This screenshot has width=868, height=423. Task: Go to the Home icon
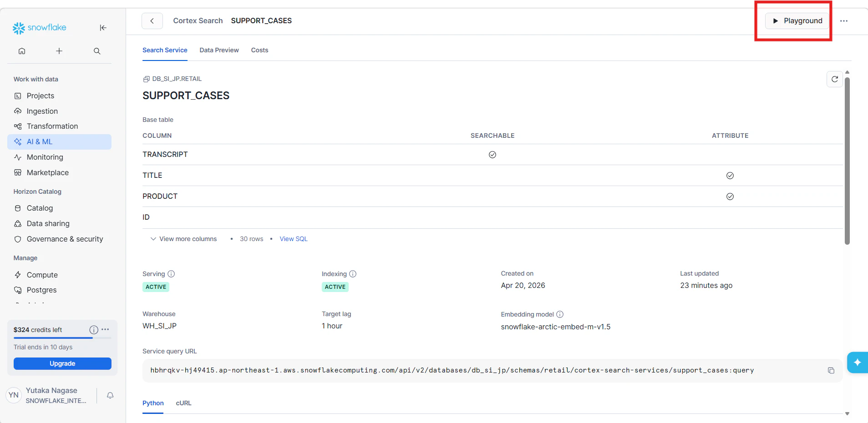tap(22, 51)
